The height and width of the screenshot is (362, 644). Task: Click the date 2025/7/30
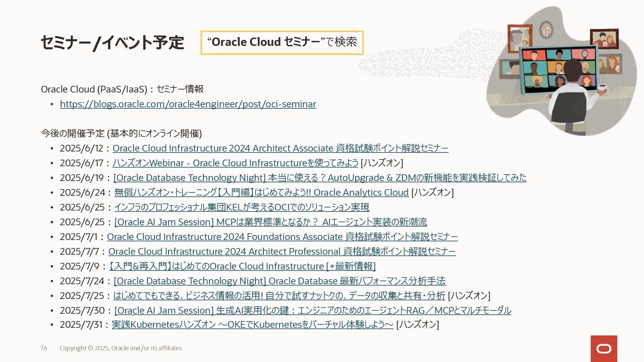click(82, 310)
